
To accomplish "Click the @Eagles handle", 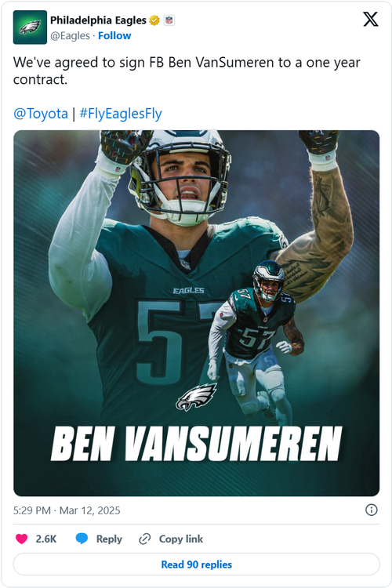I will pos(70,35).
